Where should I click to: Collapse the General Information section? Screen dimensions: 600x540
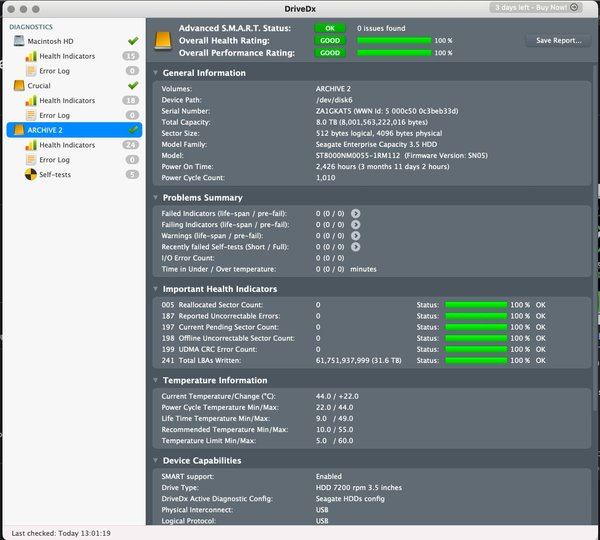tap(156, 74)
